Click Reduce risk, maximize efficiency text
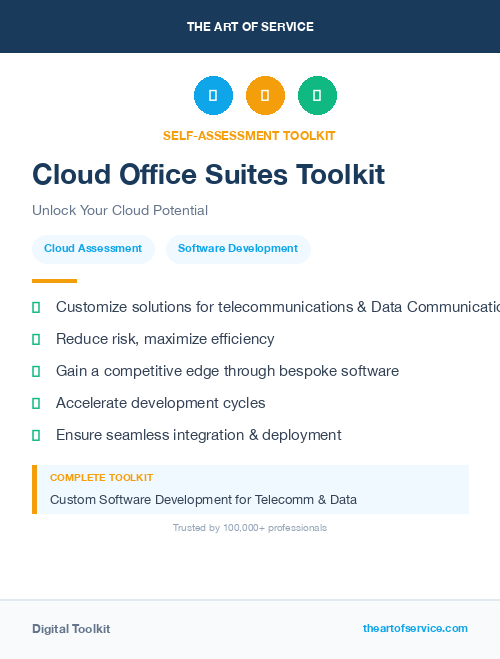The height and width of the screenshot is (659, 500). [165, 339]
